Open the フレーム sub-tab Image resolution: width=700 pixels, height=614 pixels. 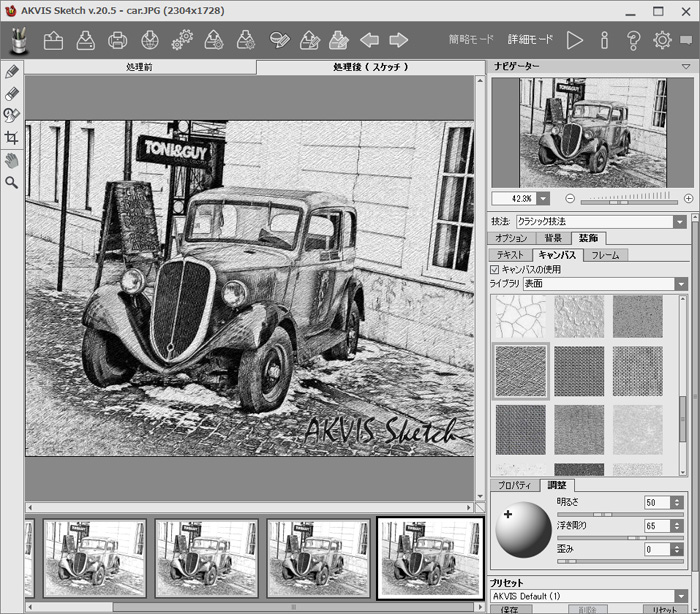coord(605,255)
